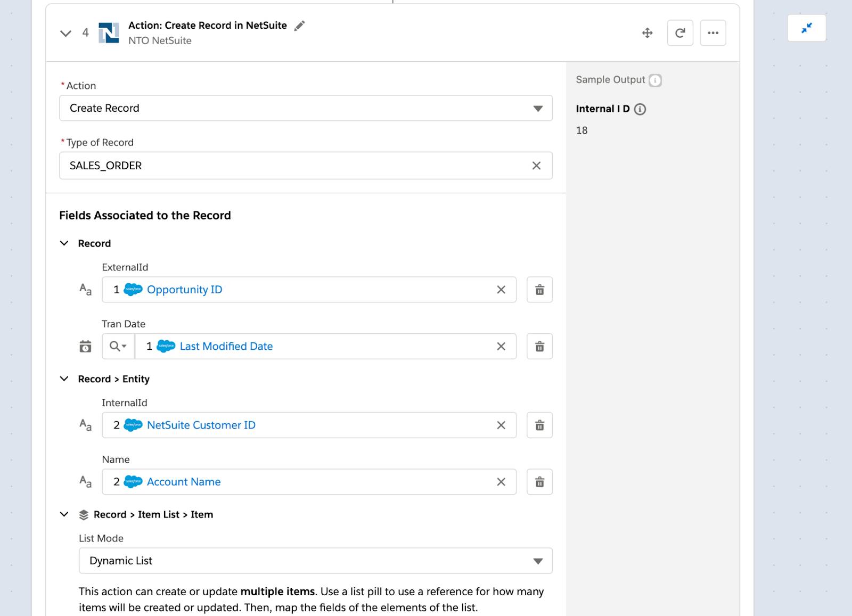
Task: Click the text type icon beside ExternalId
Action: click(85, 290)
